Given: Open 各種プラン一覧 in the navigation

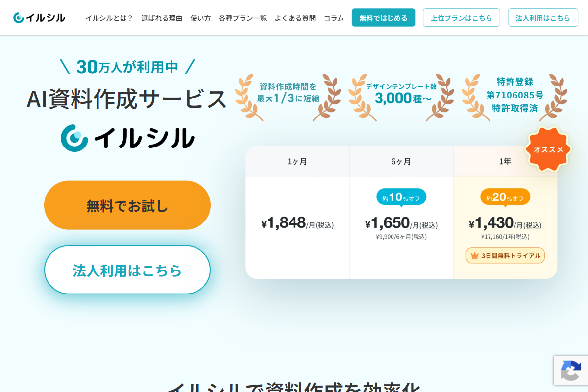Looking at the screenshot, I should pyautogui.click(x=243, y=18).
